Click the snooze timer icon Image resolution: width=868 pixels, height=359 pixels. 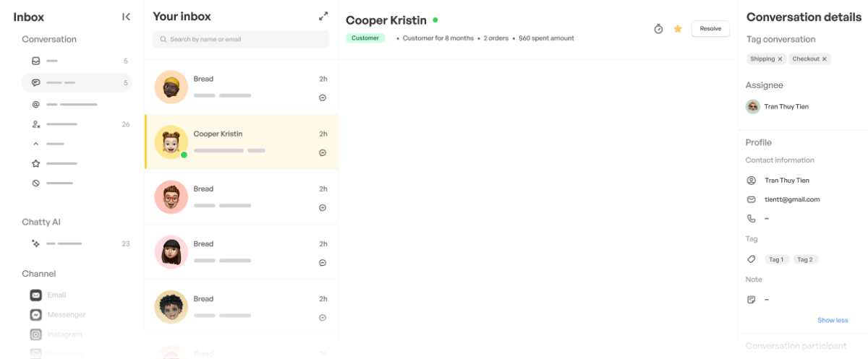click(x=658, y=29)
